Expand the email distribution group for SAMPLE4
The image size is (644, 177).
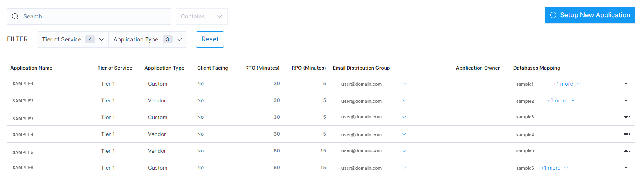tap(404, 134)
